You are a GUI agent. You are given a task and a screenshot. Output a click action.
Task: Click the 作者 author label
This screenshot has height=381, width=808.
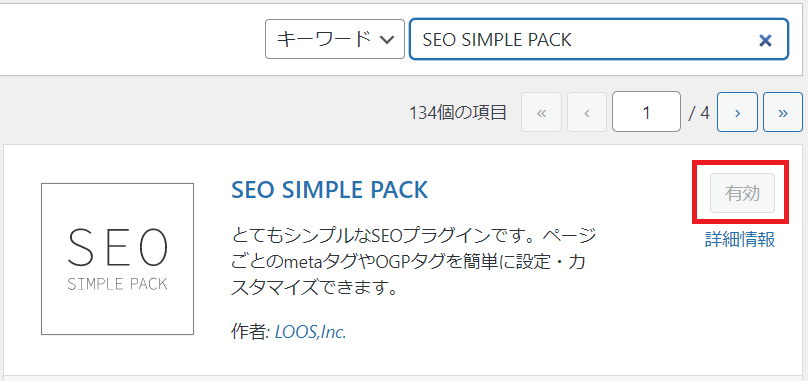coord(250,332)
